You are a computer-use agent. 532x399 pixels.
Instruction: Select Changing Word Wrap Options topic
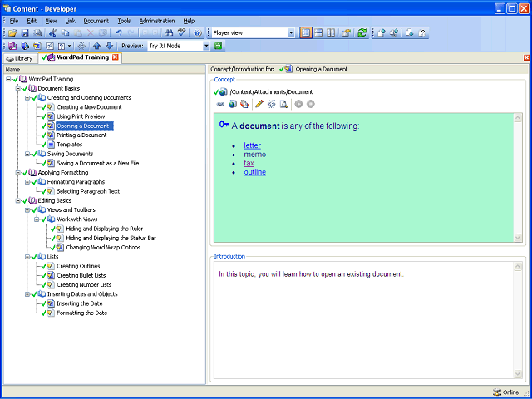(103, 248)
